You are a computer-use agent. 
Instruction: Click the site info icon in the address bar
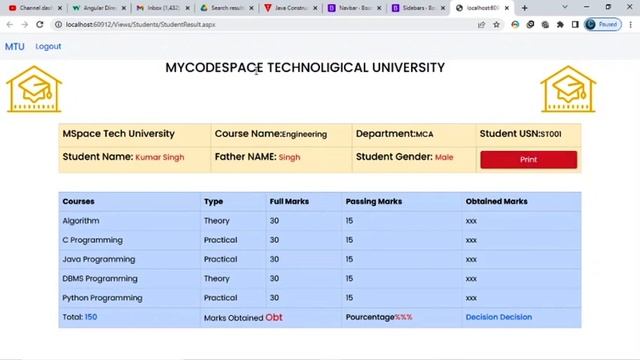58,24
